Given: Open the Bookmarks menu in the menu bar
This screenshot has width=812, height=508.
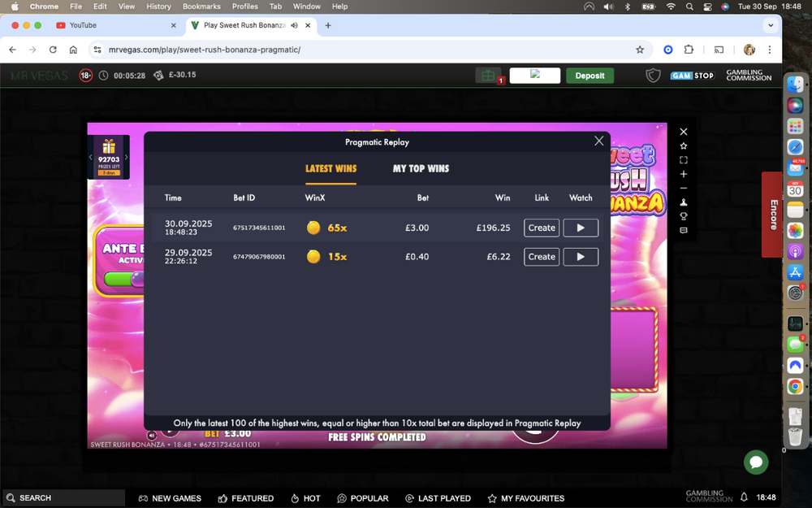Looking at the screenshot, I should click(x=201, y=7).
